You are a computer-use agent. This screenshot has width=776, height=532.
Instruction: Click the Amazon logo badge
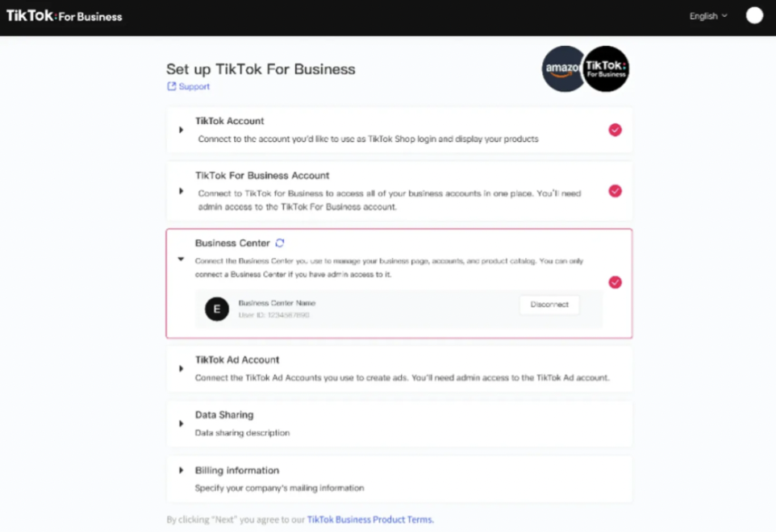(562, 69)
